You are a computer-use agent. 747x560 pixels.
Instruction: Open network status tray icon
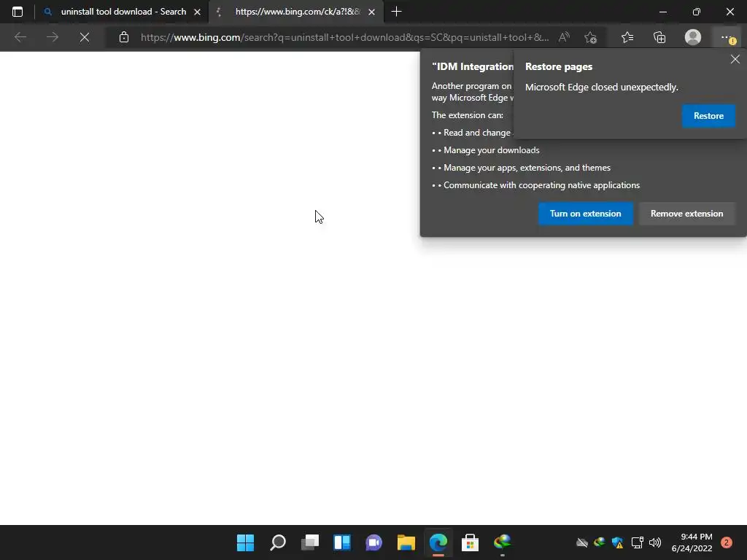(637, 542)
